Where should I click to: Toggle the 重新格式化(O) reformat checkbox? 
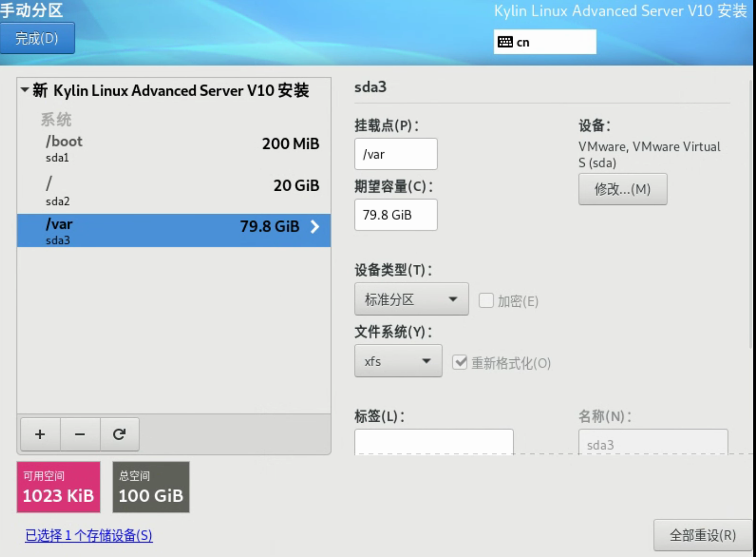click(x=459, y=362)
